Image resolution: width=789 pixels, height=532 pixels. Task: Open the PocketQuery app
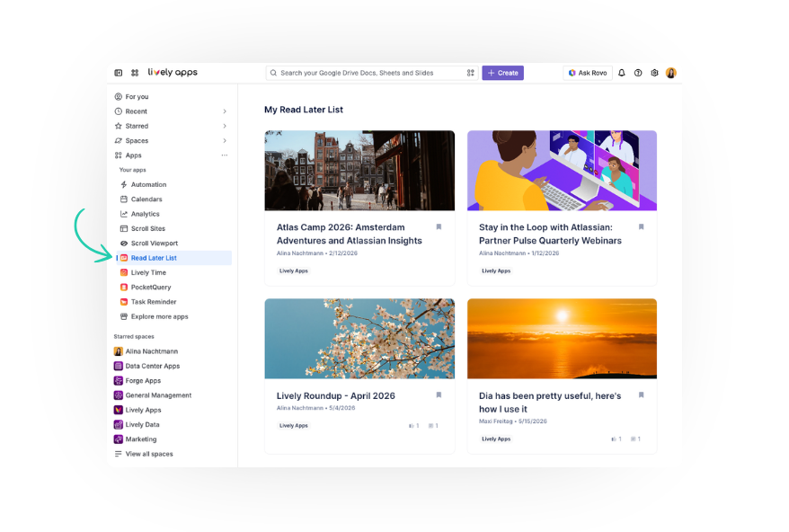tap(151, 287)
